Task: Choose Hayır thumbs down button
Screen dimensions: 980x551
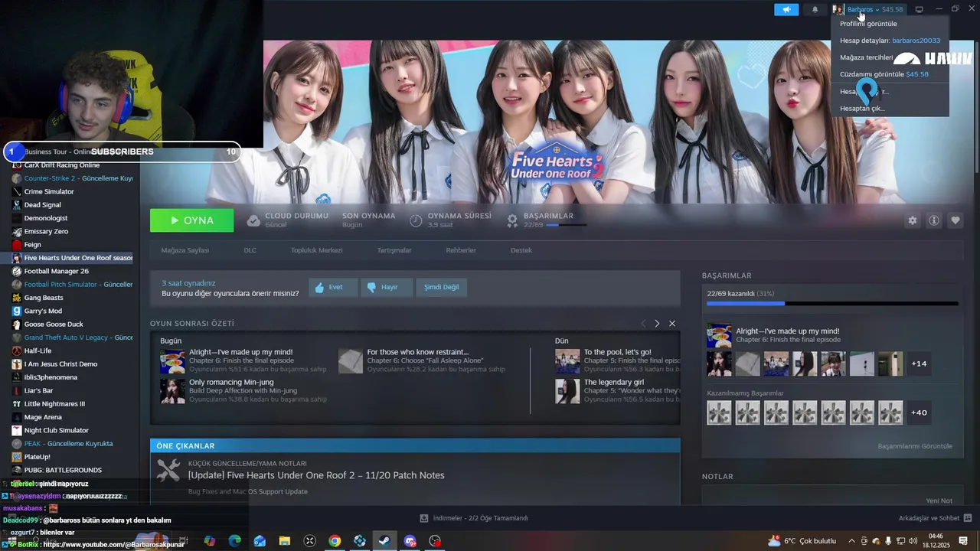Action: 388,287
